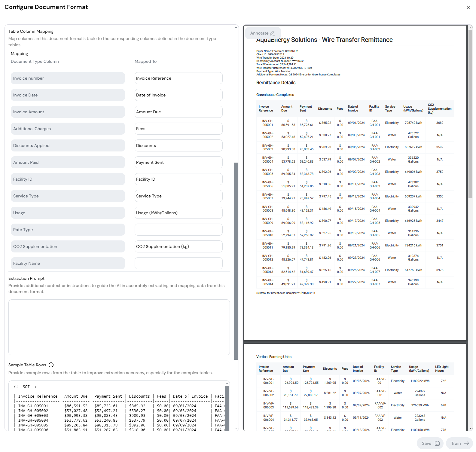Click the Remittance Details heading

[276, 83]
